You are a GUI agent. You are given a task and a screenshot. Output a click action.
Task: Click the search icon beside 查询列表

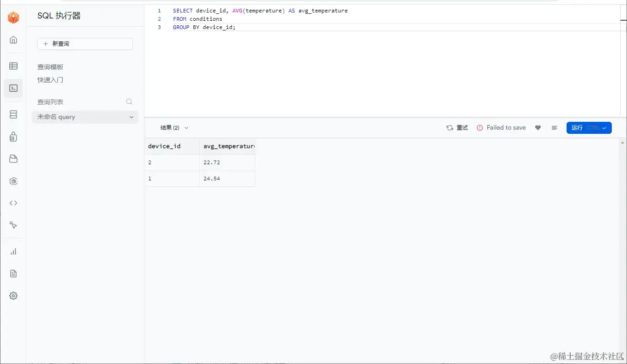129,101
